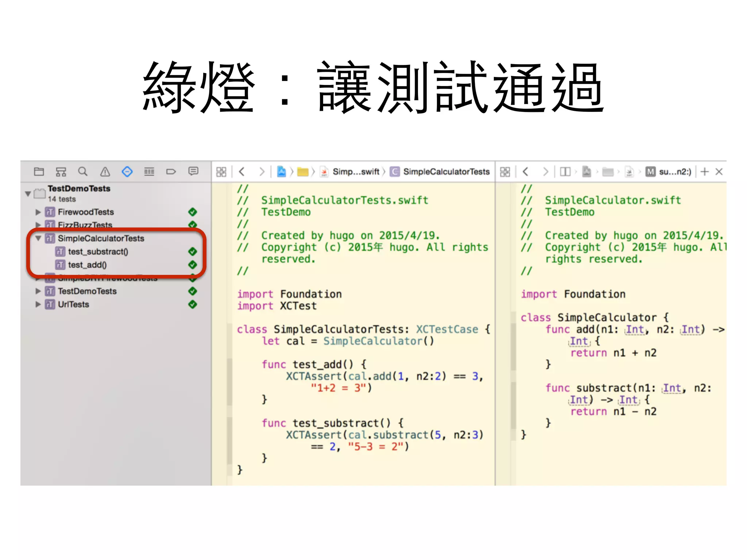The image size is (747, 560).
Task: Collapse the TestDemoTests root group
Action: click(x=28, y=194)
